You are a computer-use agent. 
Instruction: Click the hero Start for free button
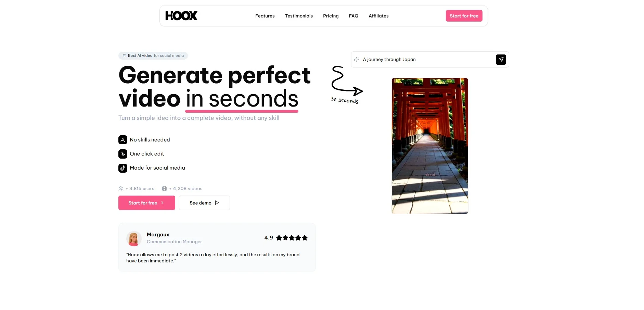click(x=147, y=203)
